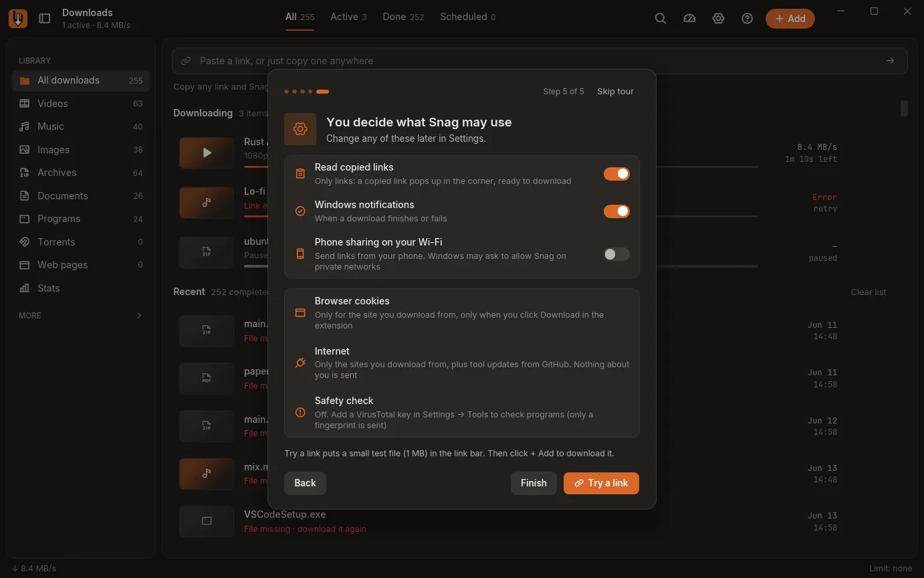Image resolution: width=924 pixels, height=578 pixels.
Task: Enable Phone sharing on your Wi-Fi
Action: click(616, 254)
